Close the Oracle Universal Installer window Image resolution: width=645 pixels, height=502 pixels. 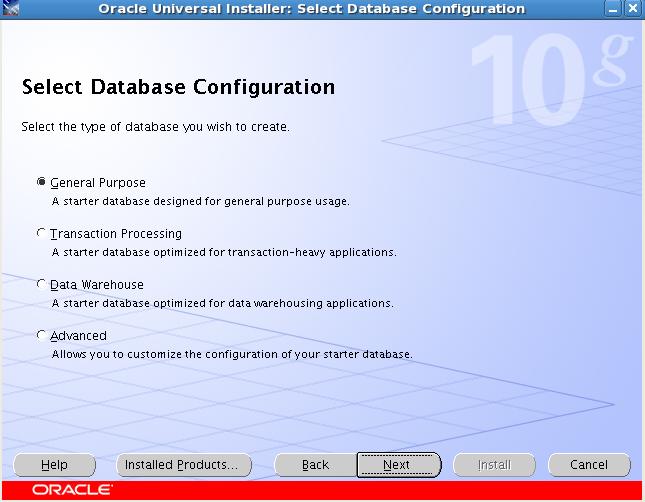pos(633,9)
